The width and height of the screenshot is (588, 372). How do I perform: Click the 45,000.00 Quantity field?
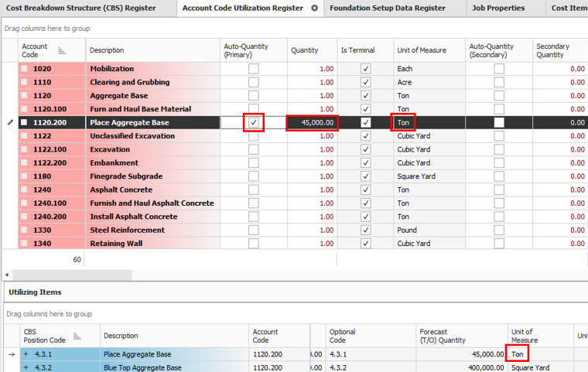click(313, 123)
